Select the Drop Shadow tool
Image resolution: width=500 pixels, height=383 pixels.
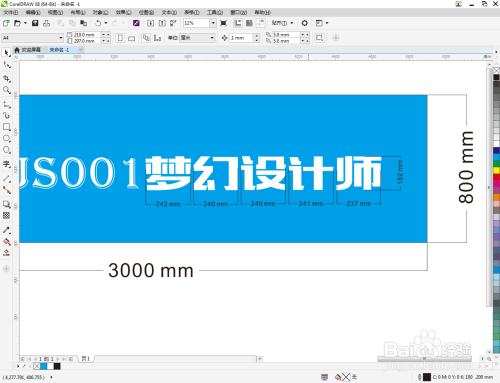[x=6, y=204]
